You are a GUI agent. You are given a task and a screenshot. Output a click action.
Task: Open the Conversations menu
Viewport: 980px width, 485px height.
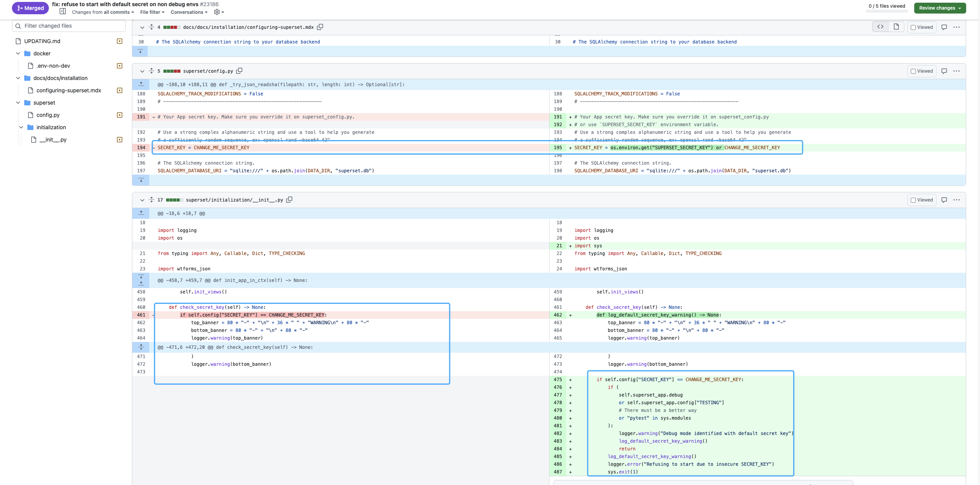click(189, 12)
